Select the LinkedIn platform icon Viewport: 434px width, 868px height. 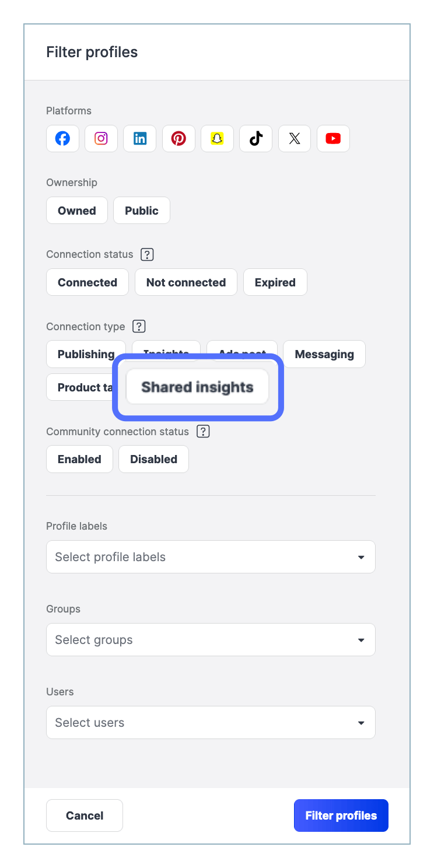coord(139,138)
